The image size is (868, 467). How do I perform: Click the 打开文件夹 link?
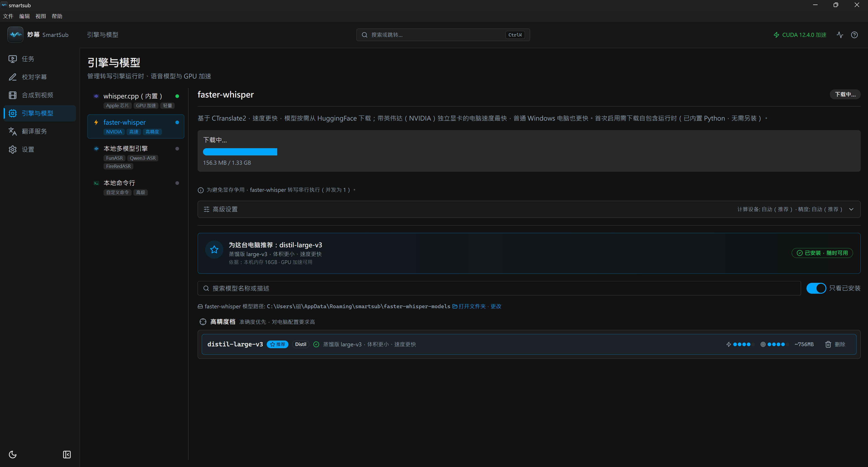click(x=469, y=306)
